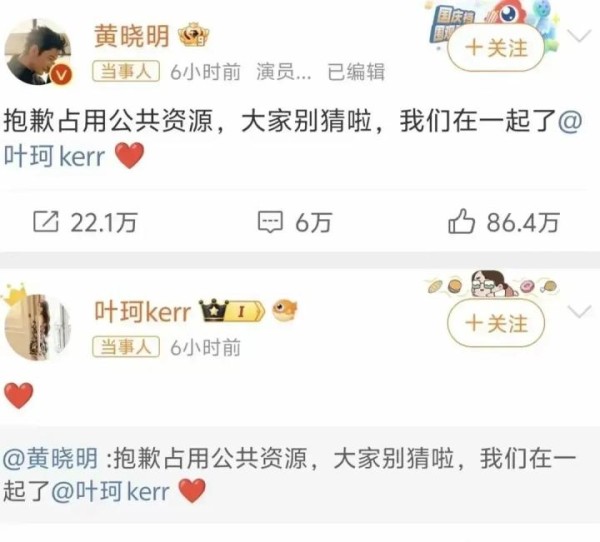This screenshot has width=600, height=542.
Task: Open the 黄晓明 username link
Action: click(x=132, y=36)
